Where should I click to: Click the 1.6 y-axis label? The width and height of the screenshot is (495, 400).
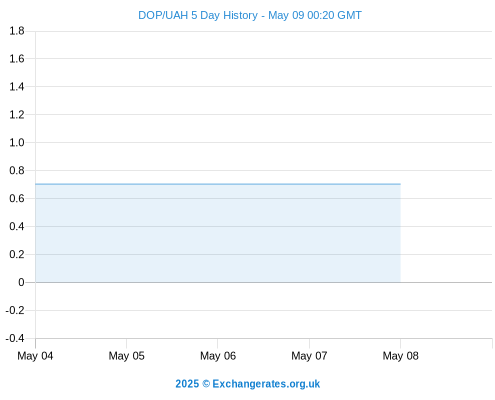point(17,59)
